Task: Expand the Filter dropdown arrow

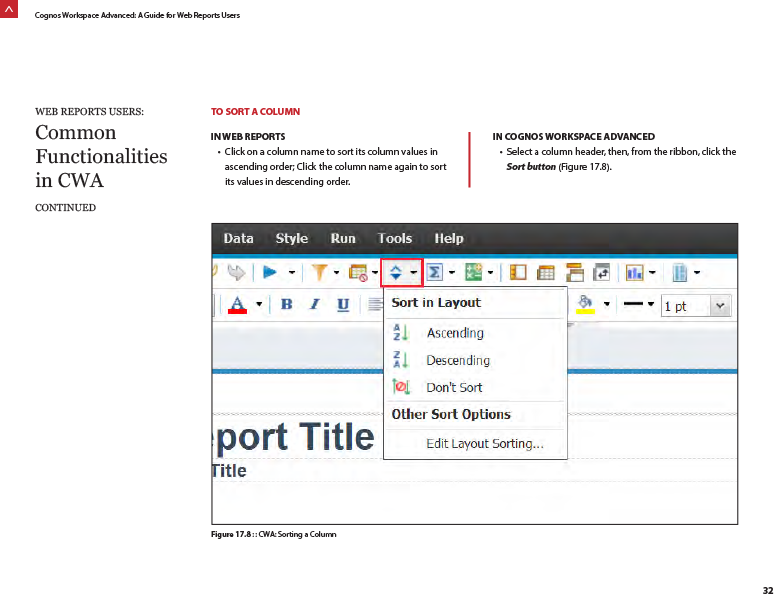Action: point(337,273)
